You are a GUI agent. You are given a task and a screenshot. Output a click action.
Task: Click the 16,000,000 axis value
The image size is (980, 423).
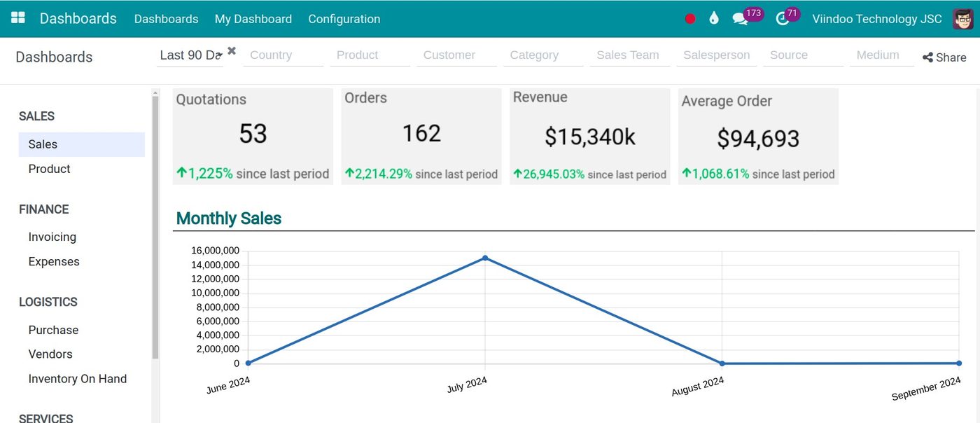(215, 251)
